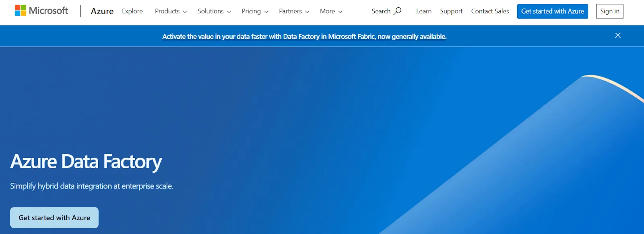Click the hero Get started with Azure button
644x234 pixels.
pos(54,217)
